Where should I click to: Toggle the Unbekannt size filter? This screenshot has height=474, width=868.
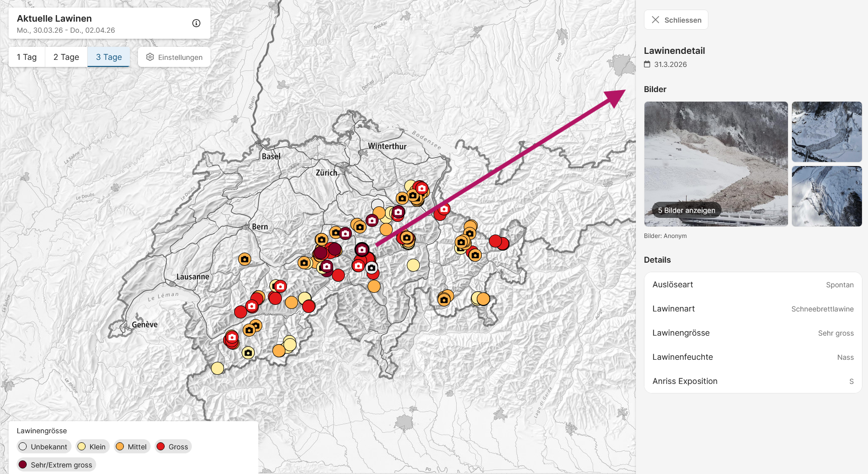(x=43, y=447)
